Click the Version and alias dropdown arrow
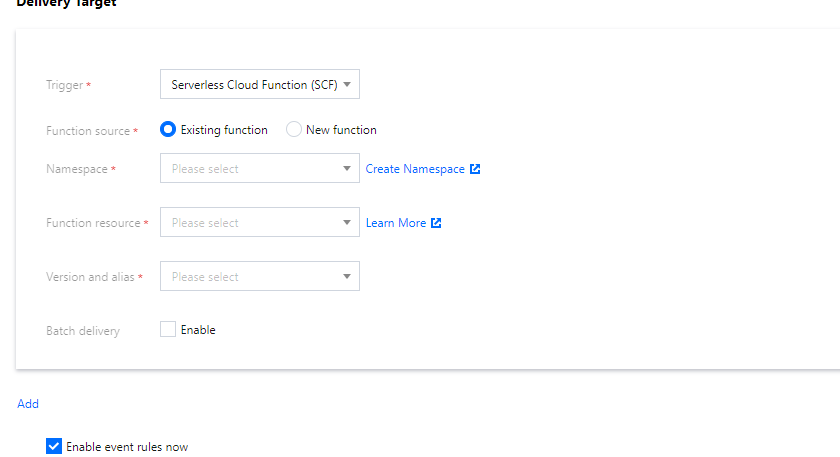The width and height of the screenshot is (840, 457). (x=347, y=277)
